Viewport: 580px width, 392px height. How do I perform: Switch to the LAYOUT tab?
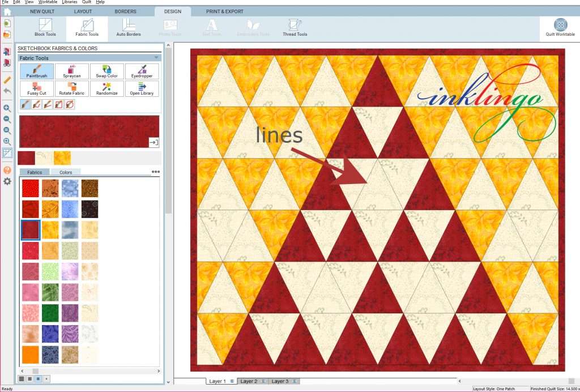(83, 11)
